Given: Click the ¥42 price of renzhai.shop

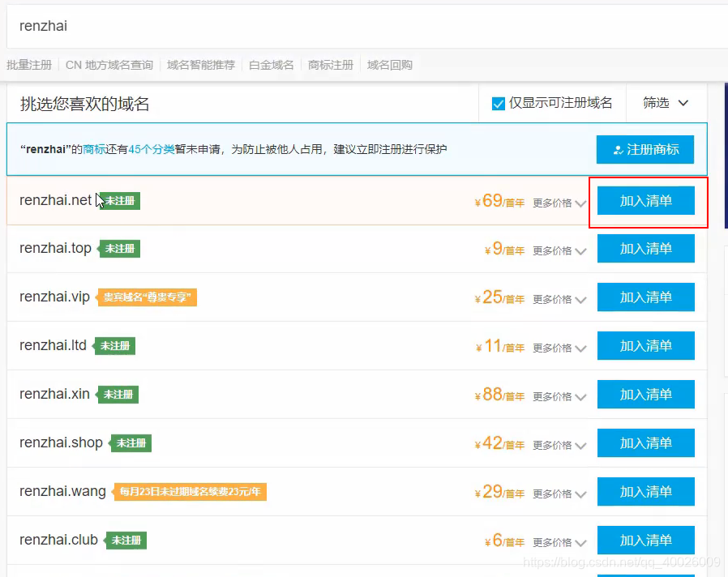Looking at the screenshot, I should (499, 443).
